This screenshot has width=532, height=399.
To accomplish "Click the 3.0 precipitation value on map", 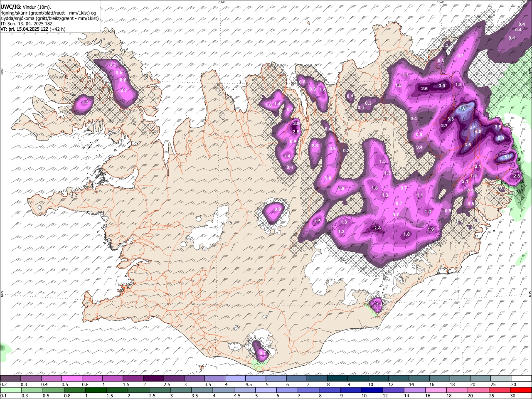I will tap(442, 86).
